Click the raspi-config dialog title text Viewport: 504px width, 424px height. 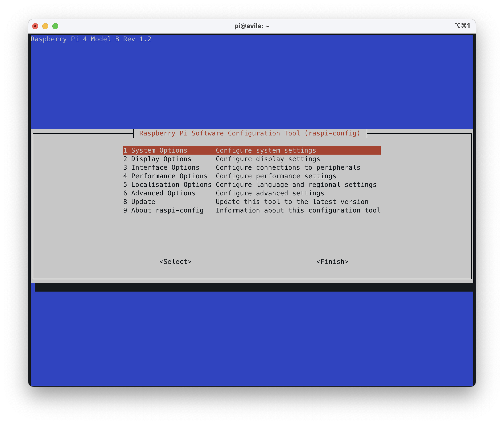[x=250, y=133]
